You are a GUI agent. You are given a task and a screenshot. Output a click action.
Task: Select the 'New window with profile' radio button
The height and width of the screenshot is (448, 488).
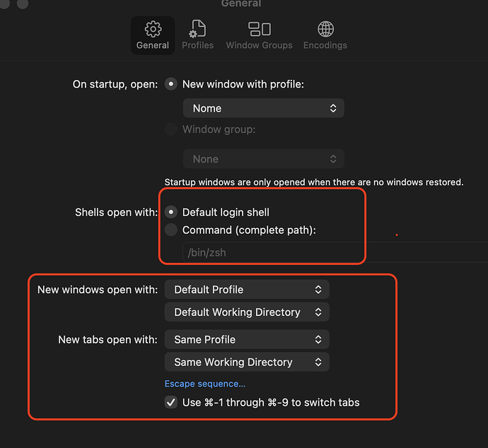171,84
